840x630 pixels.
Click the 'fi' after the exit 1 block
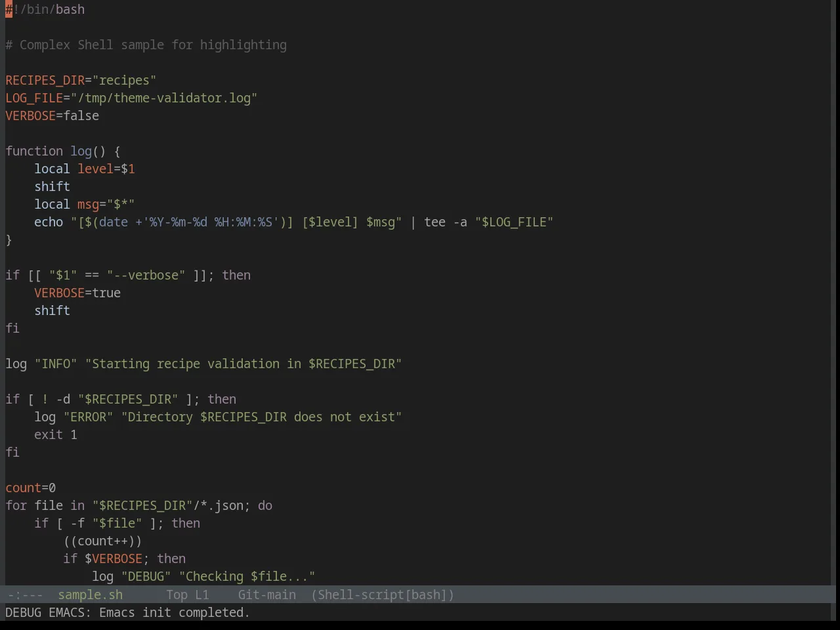point(12,452)
